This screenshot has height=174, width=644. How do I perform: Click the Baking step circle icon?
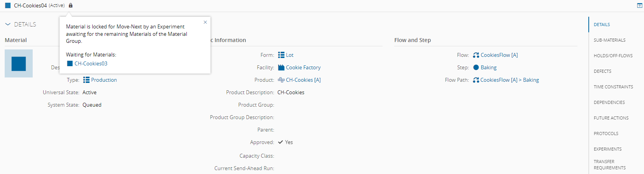click(476, 67)
